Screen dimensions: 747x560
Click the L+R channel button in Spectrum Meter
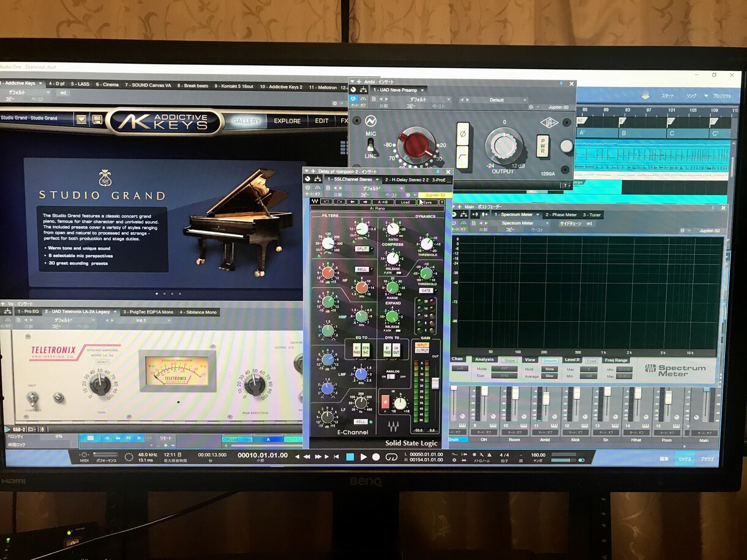click(459, 368)
